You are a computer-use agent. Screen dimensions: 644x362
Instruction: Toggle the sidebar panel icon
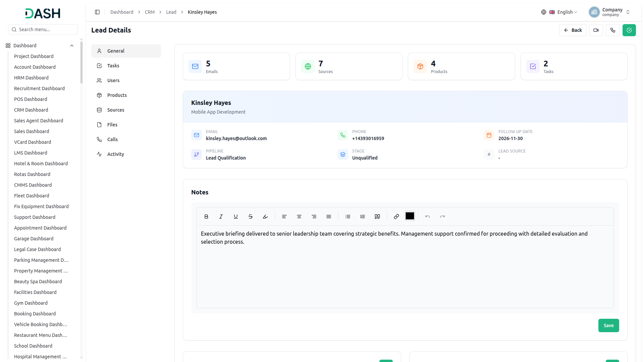pos(97,12)
